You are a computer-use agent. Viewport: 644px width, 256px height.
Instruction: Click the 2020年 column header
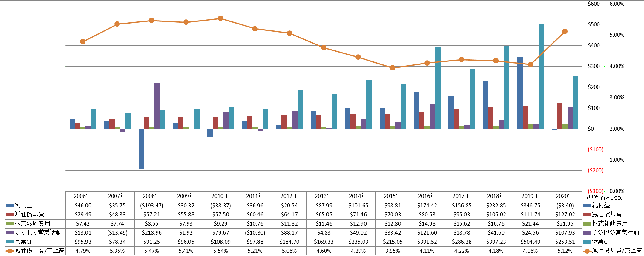pos(565,196)
